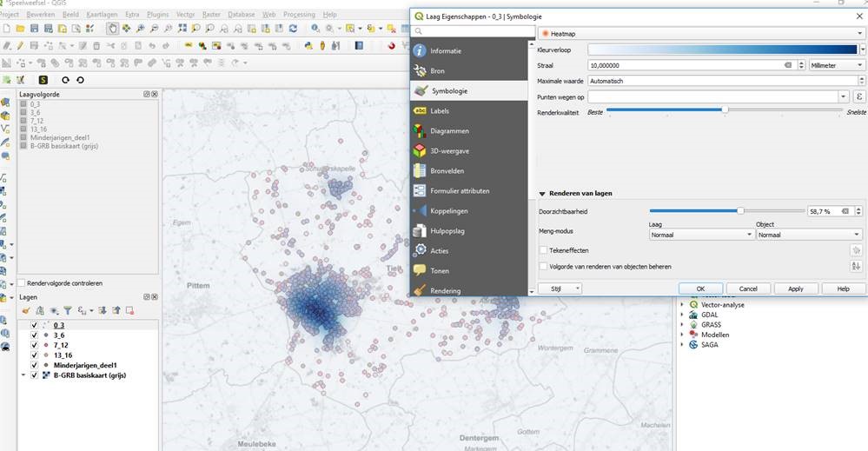Viewport: 868px width, 451px height.
Task: Expand GDAL in processing toolbox
Action: coord(682,315)
